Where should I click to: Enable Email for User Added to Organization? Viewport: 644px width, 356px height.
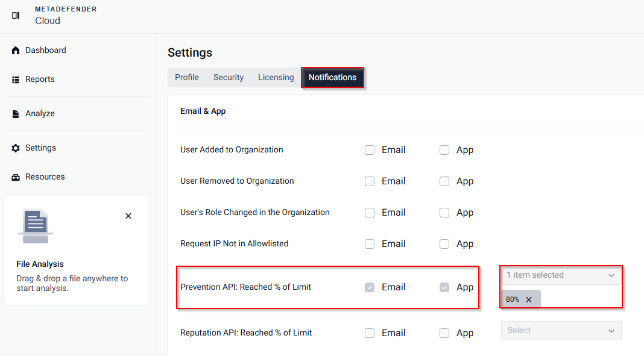coord(370,150)
